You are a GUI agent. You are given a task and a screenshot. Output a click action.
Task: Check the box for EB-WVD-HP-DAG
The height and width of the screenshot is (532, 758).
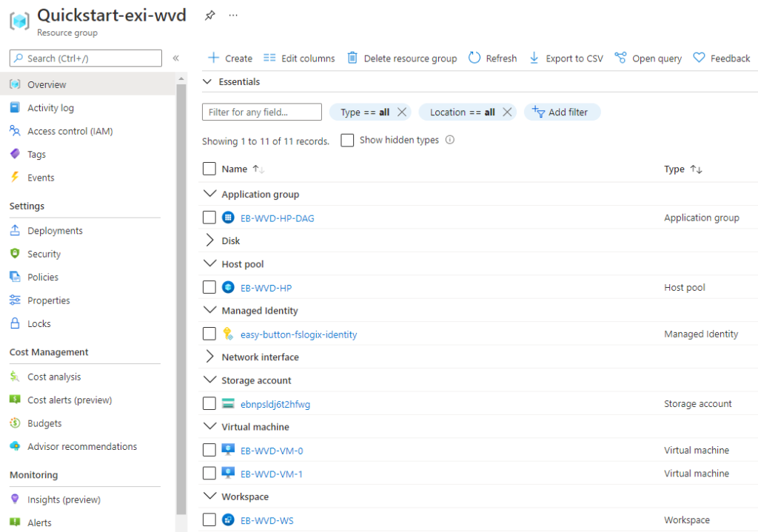pyautogui.click(x=209, y=218)
